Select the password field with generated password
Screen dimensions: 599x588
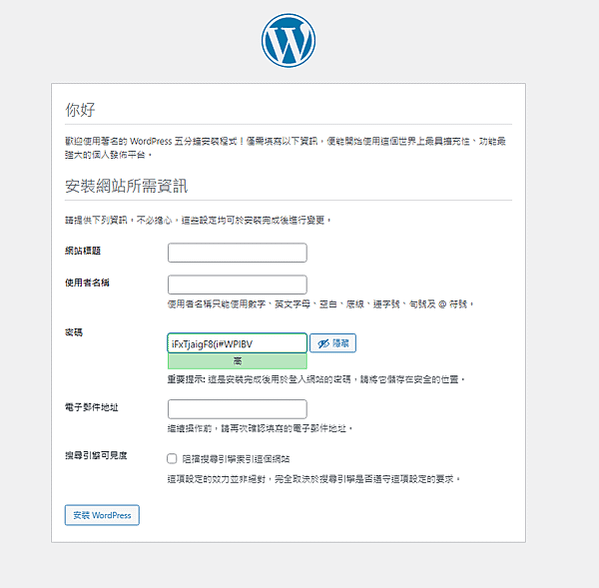coord(237,343)
